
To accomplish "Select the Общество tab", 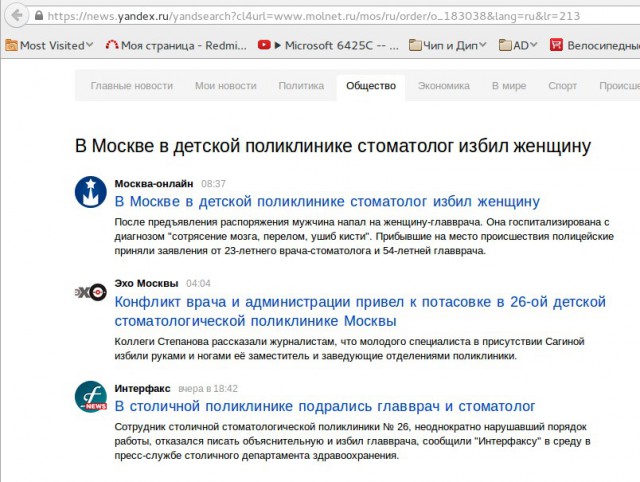I will point(371,86).
